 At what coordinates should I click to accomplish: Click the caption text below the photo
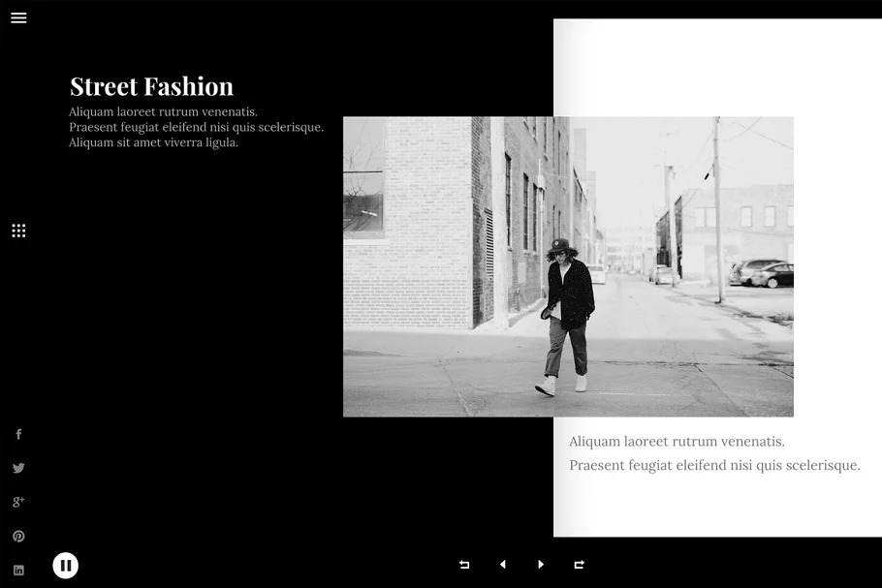(713, 453)
